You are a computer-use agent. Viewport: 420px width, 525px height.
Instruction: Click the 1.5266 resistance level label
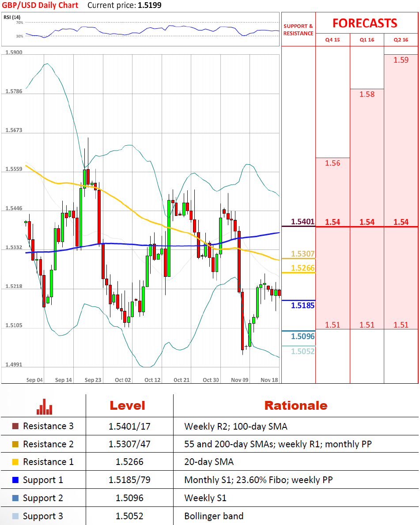coord(303,268)
